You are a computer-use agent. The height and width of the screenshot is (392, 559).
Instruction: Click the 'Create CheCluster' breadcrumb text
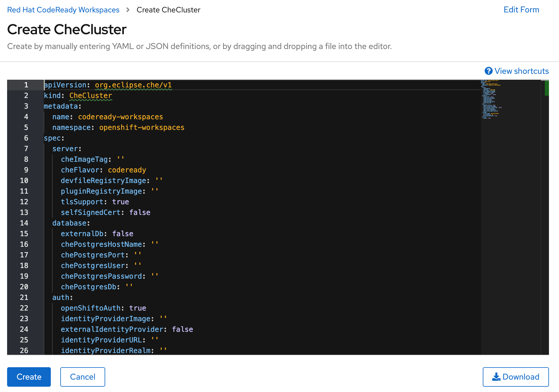click(x=168, y=10)
